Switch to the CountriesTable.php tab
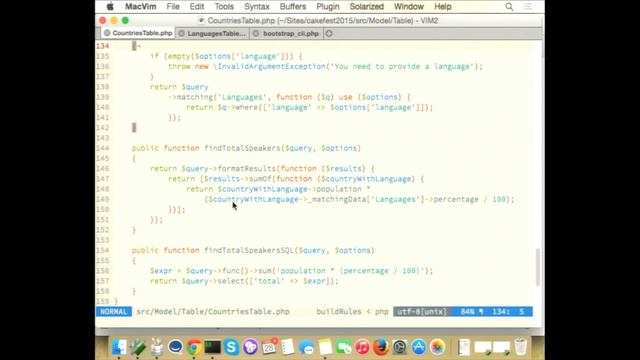This screenshot has height=360, width=640. click(x=138, y=33)
